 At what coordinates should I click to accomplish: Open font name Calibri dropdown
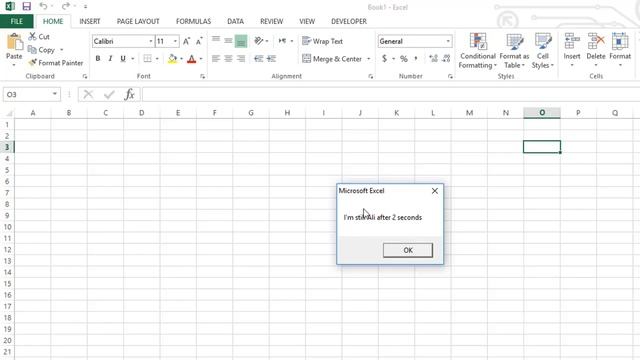[151, 41]
